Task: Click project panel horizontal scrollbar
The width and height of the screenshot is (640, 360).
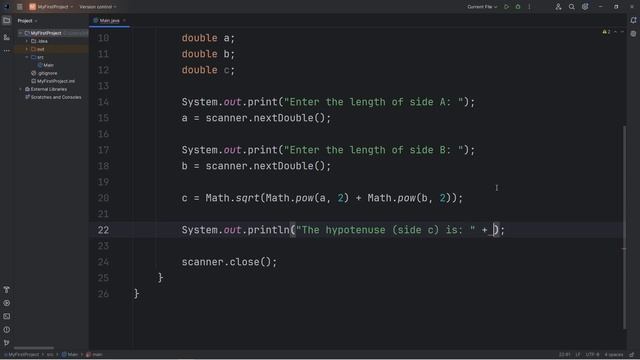Action: [x=34, y=348]
